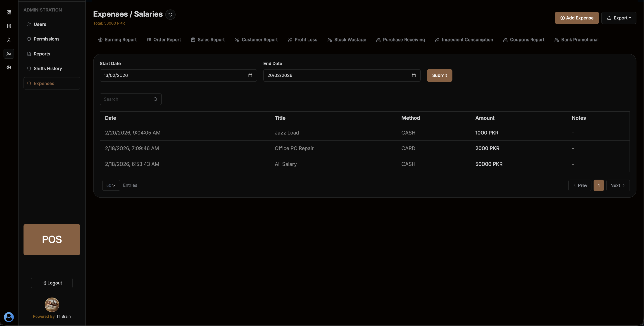Open the End Date calendar picker icon
The height and width of the screenshot is (326, 644).
pos(414,75)
